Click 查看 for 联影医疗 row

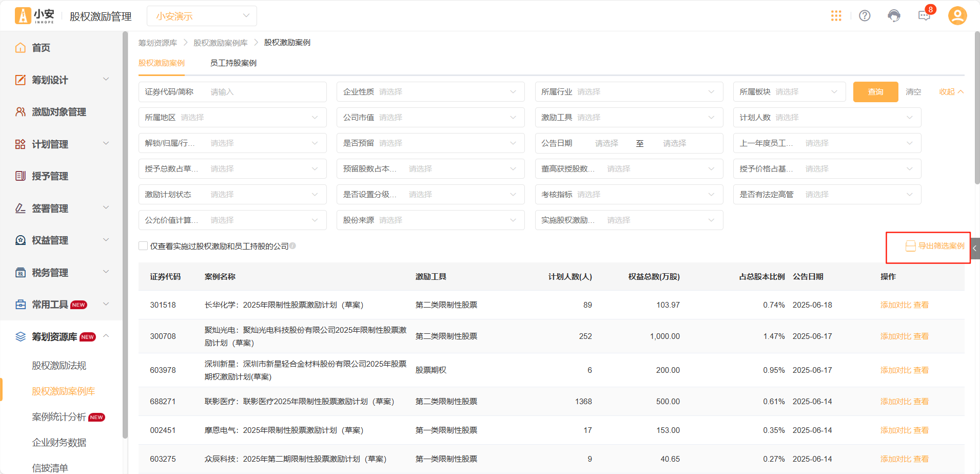click(x=921, y=402)
